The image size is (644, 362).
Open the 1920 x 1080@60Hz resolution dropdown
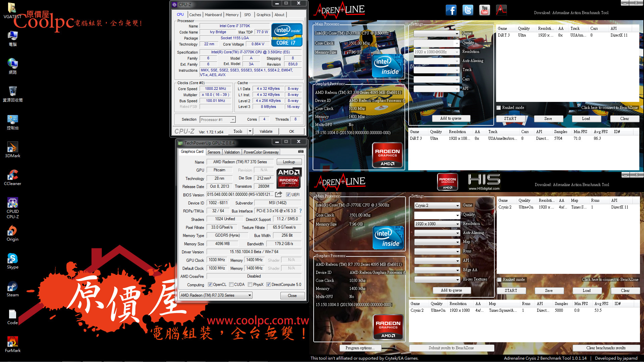point(436,52)
